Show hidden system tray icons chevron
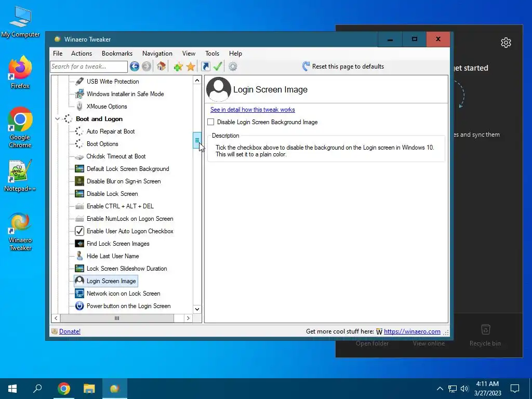532x399 pixels. click(x=440, y=389)
